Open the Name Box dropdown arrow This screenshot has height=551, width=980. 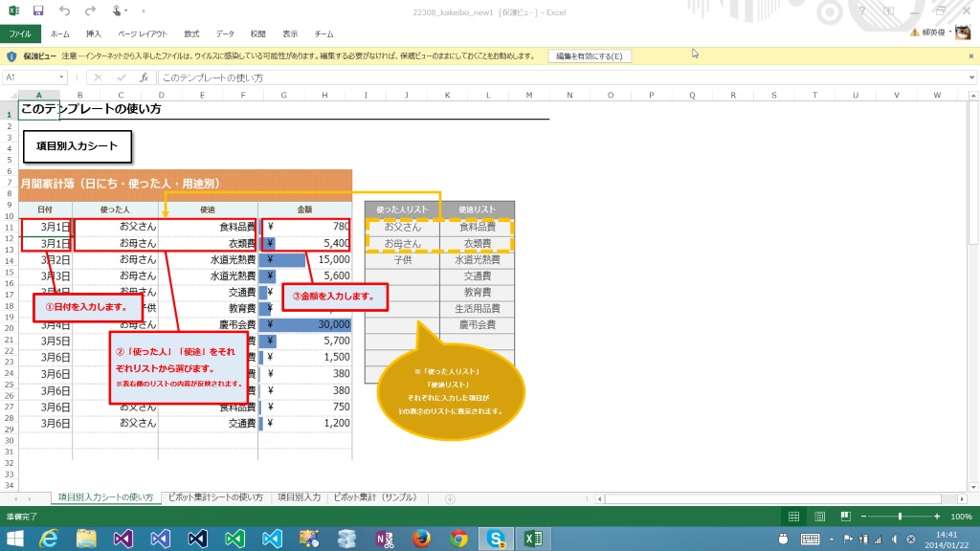(61, 77)
